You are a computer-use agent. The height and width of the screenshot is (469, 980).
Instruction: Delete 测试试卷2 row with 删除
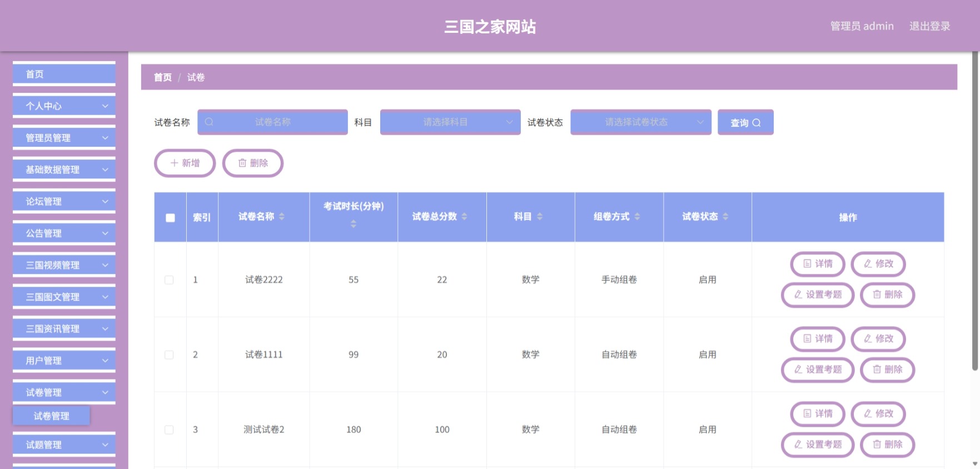tap(887, 445)
